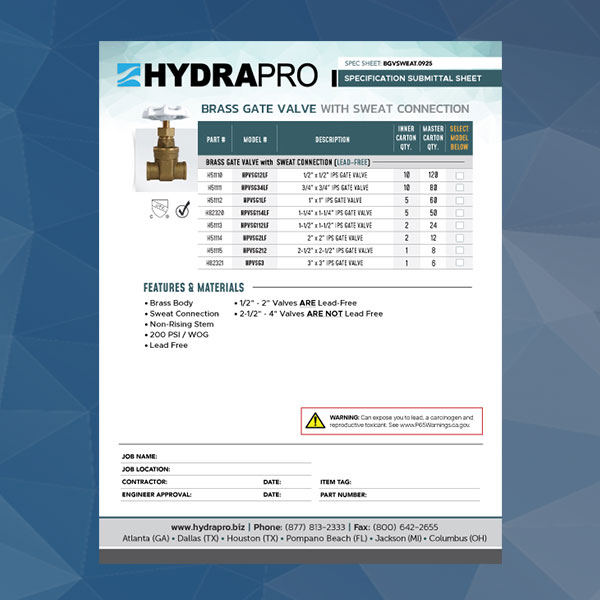Click part number H51112
This screenshot has width=600, height=600.
pyautogui.click(x=215, y=200)
